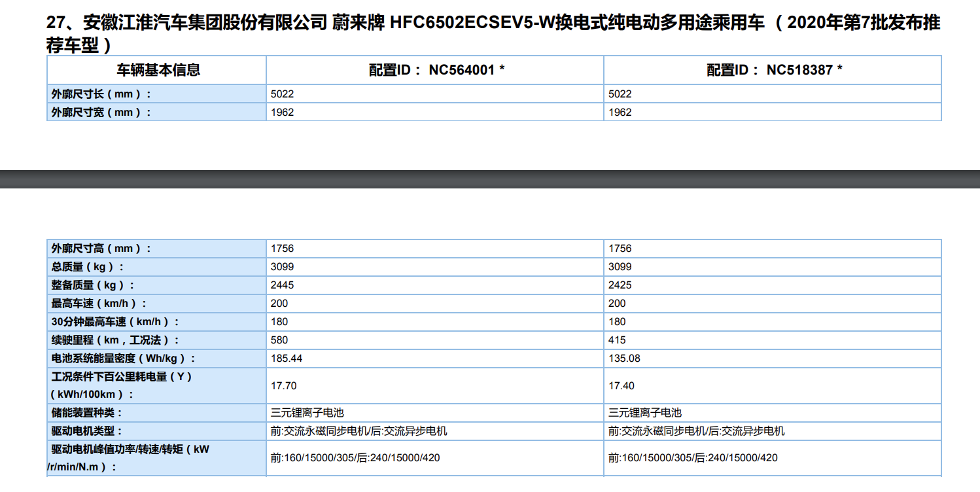This screenshot has height=492, width=980.
Task: Click the 配置ID: NC564001 column header
Action: [x=436, y=70]
